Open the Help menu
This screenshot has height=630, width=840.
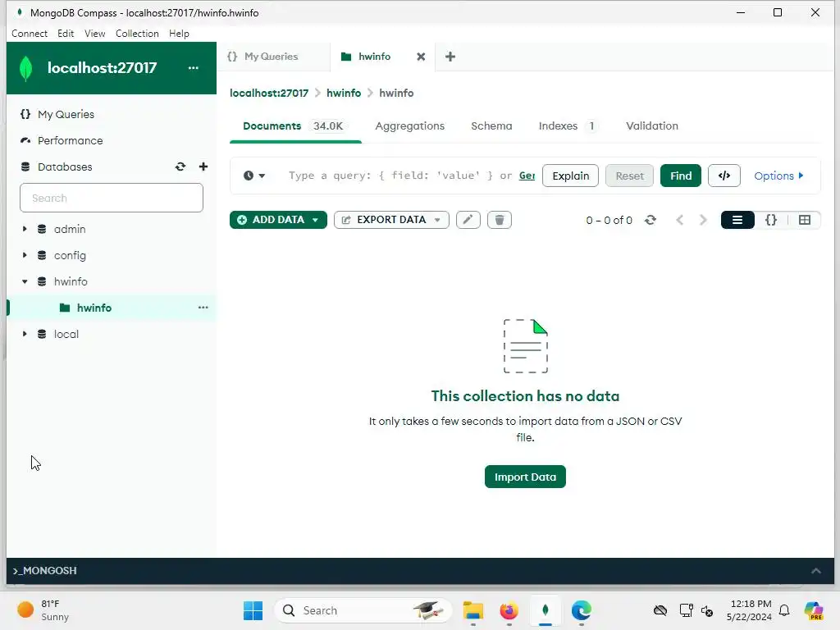179,33
